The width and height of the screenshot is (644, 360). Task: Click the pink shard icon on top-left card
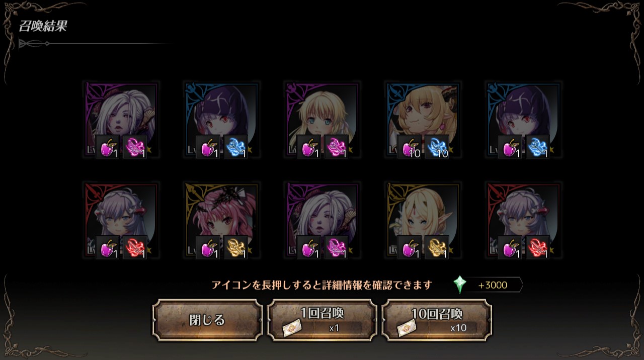[135, 147]
